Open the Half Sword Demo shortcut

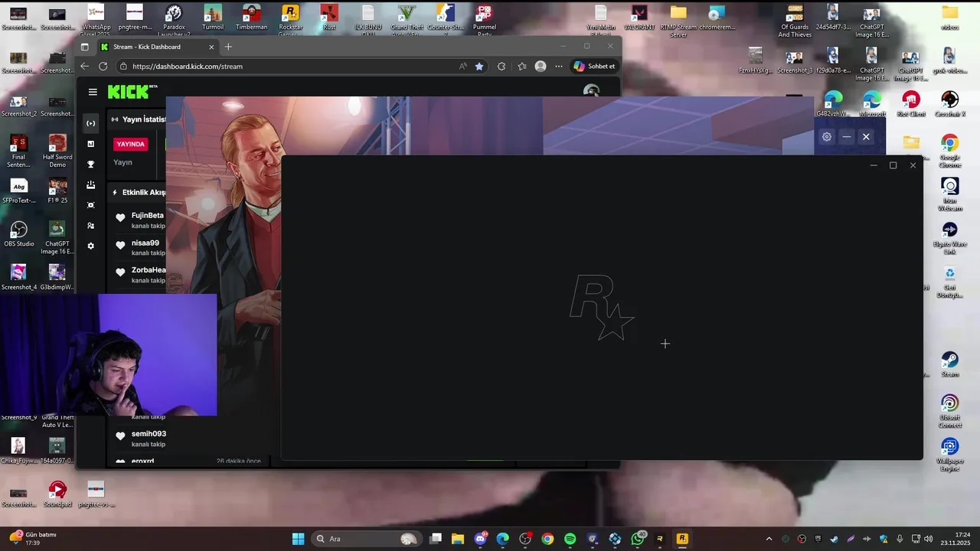(x=57, y=152)
